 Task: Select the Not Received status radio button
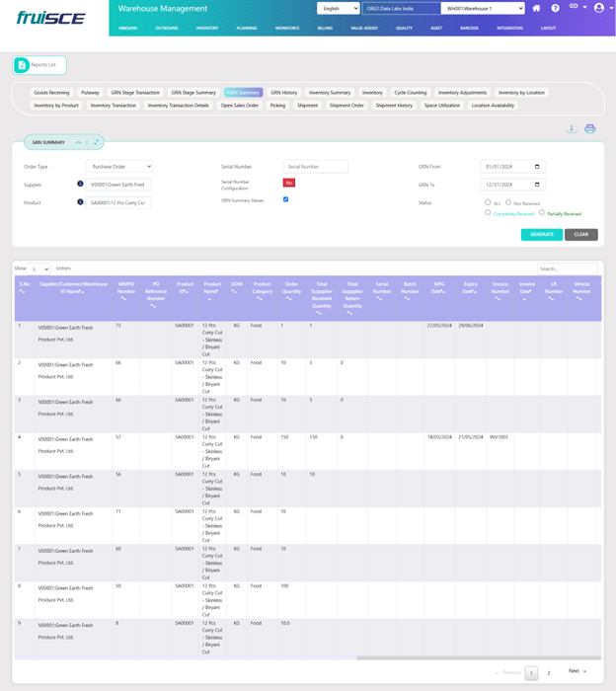508,202
